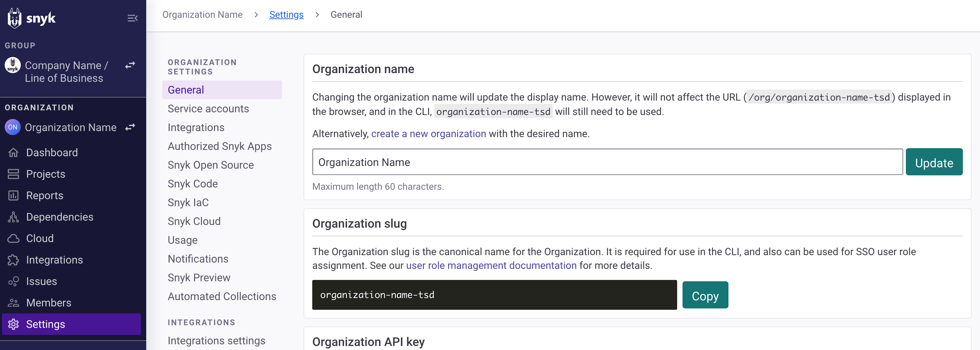Click the Organization API key heading
980x350 pixels.
pyautogui.click(x=368, y=342)
